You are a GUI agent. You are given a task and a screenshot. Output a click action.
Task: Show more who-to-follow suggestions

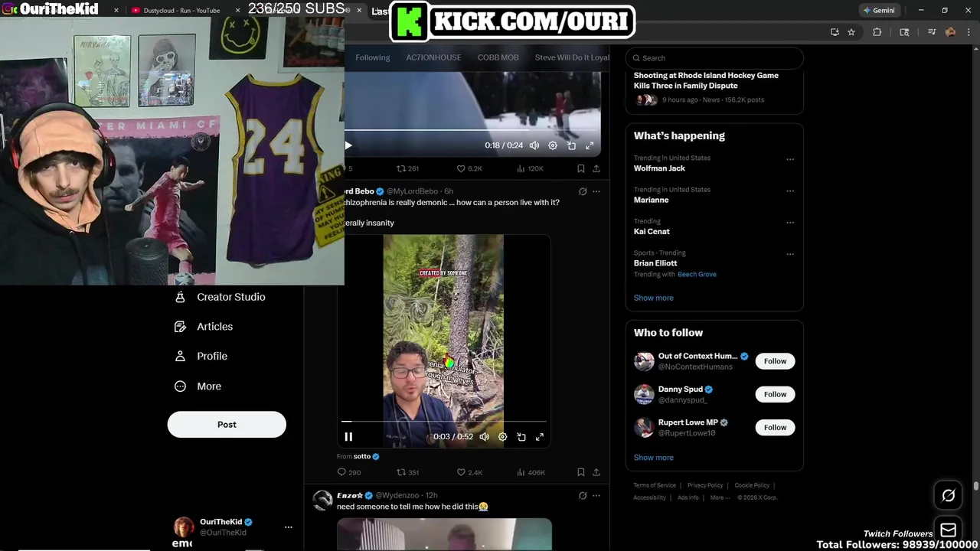(x=653, y=458)
